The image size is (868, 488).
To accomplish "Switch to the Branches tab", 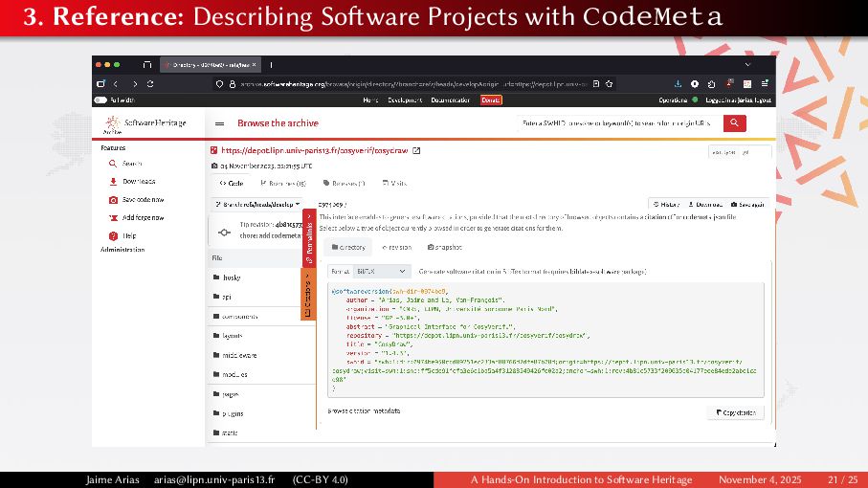I will coord(281,183).
